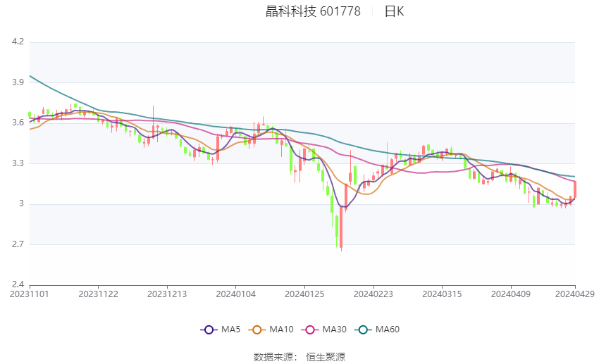Click the y-axis value 2.7

click(18, 244)
